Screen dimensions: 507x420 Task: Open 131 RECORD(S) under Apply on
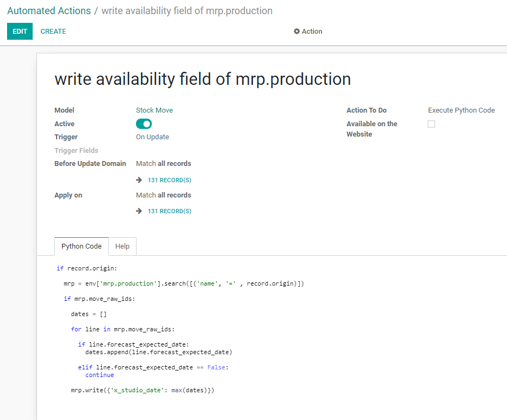pos(169,211)
